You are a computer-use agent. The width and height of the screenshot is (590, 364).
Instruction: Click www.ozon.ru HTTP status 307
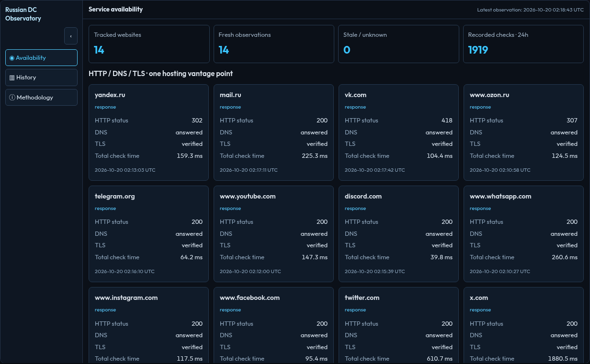[x=572, y=121]
